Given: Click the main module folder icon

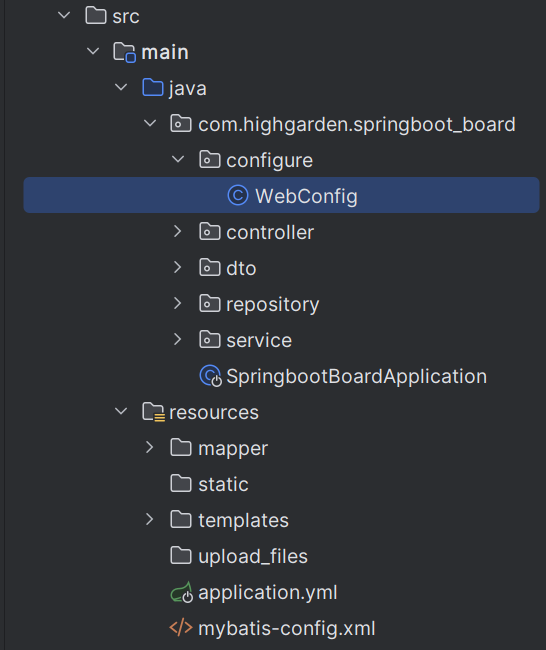Looking at the screenshot, I should tap(125, 52).
